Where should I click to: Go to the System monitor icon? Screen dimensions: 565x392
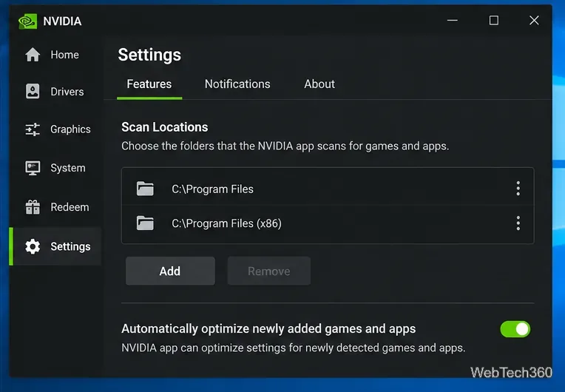click(x=33, y=168)
